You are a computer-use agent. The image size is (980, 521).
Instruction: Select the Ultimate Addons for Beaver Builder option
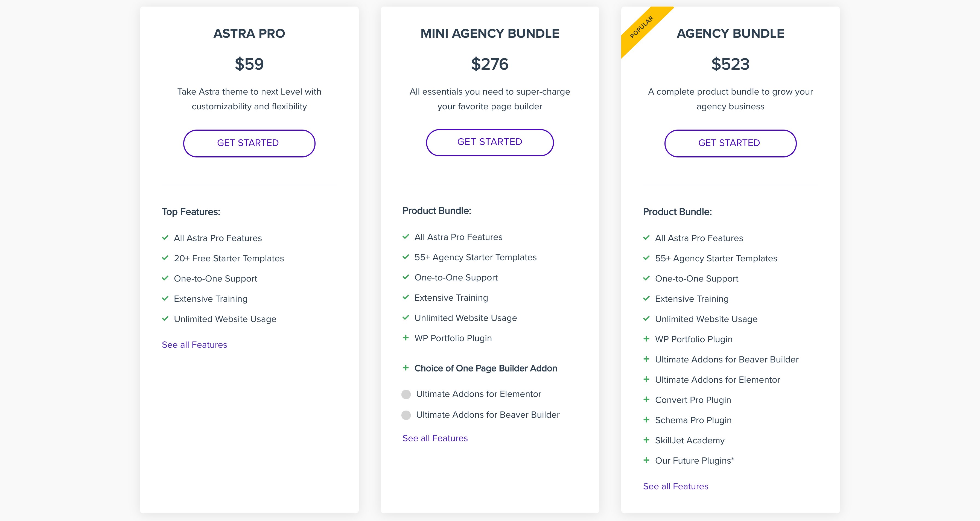tap(406, 415)
